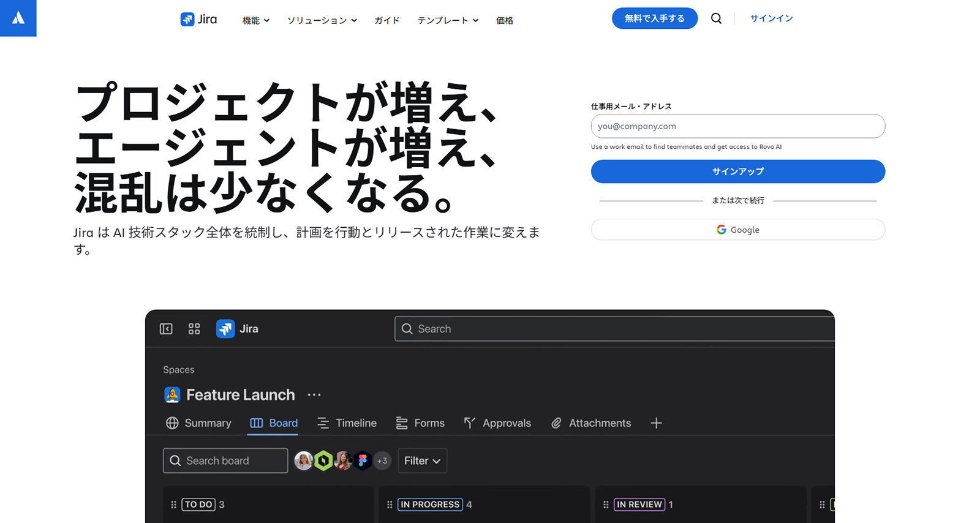Click the Feature Launch rocket icon

coord(172,395)
